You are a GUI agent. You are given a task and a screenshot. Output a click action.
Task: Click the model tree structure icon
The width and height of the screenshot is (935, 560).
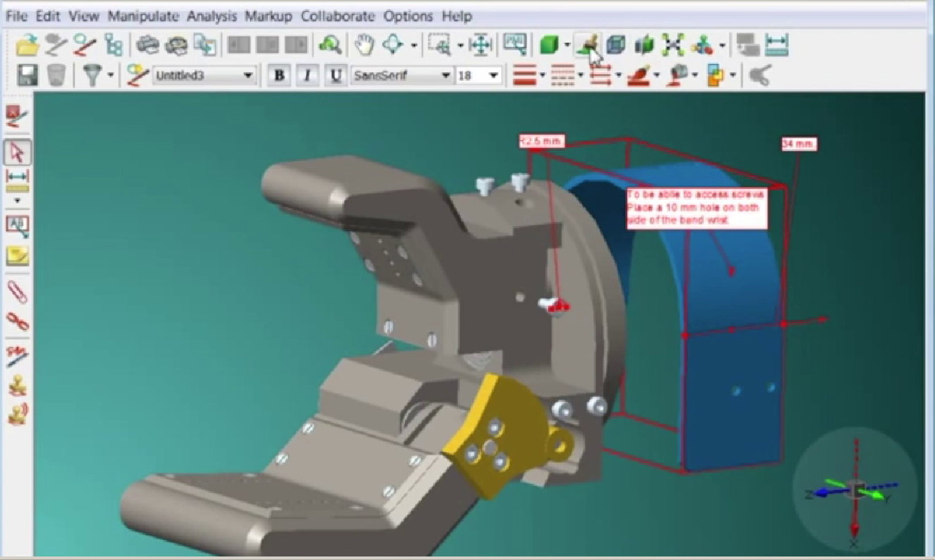pyautogui.click(x=113, y=46)
